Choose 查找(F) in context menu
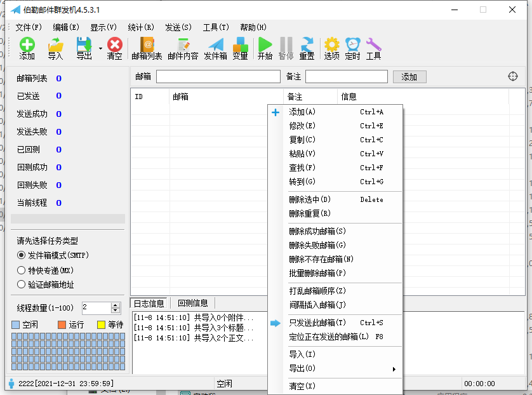Screen dimensions: 532x395 pos(335,167)
